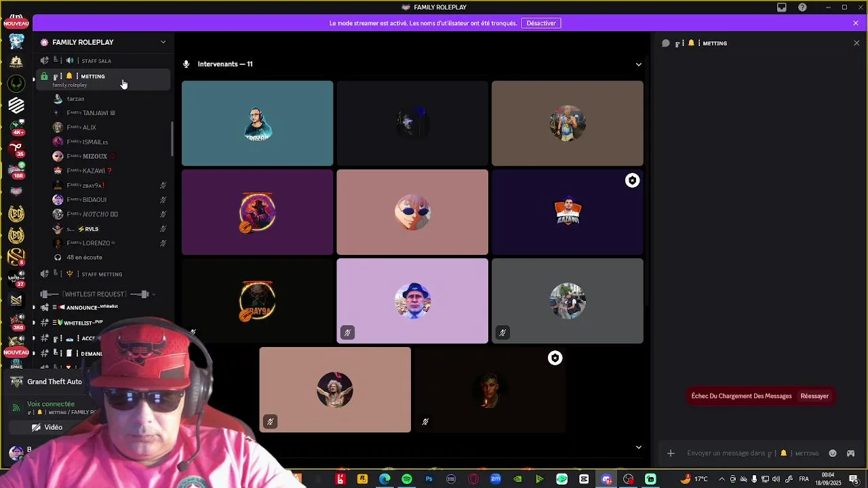Expand the chevron below the participant grid

[638, 447]
